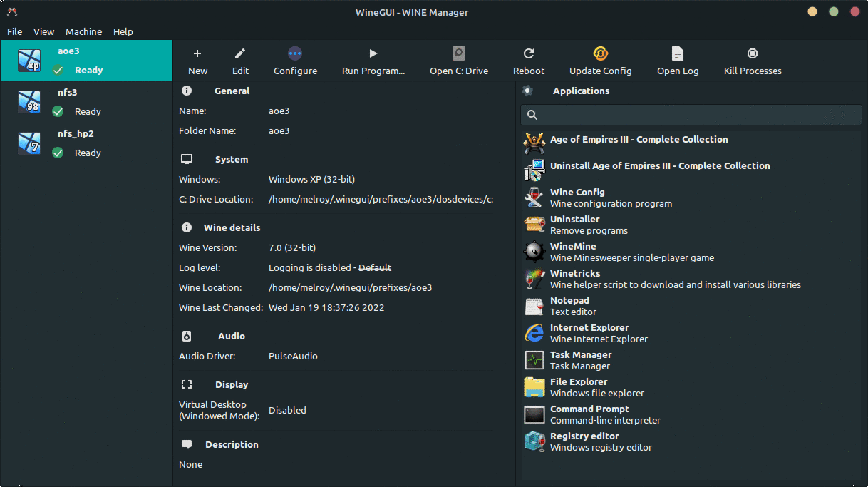The image size is (868, 487).
Task: Open the Help menu
Action: 123,31
